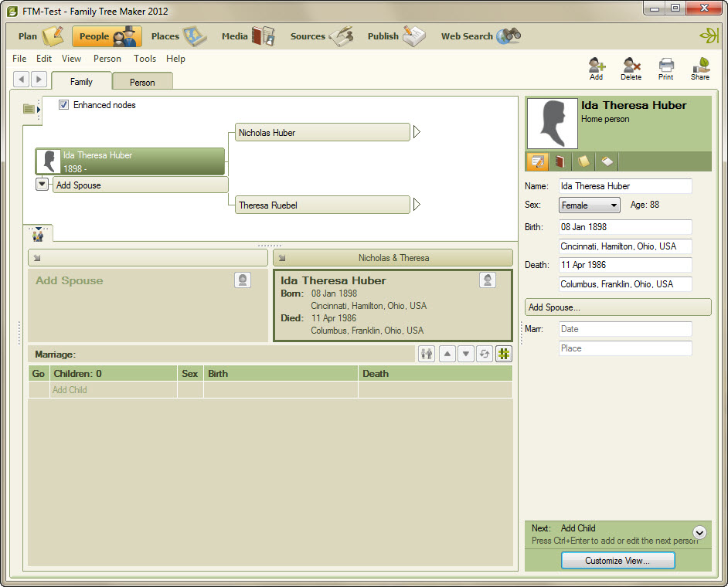Click the empty spouse parents bar

148,258
